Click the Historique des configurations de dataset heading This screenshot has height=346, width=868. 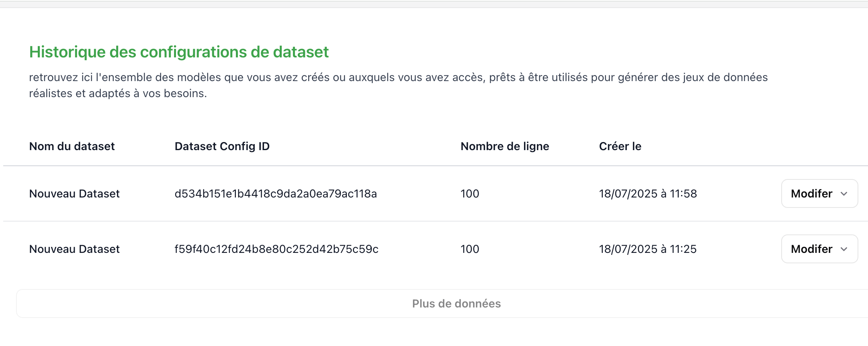(x=179, y=52)
